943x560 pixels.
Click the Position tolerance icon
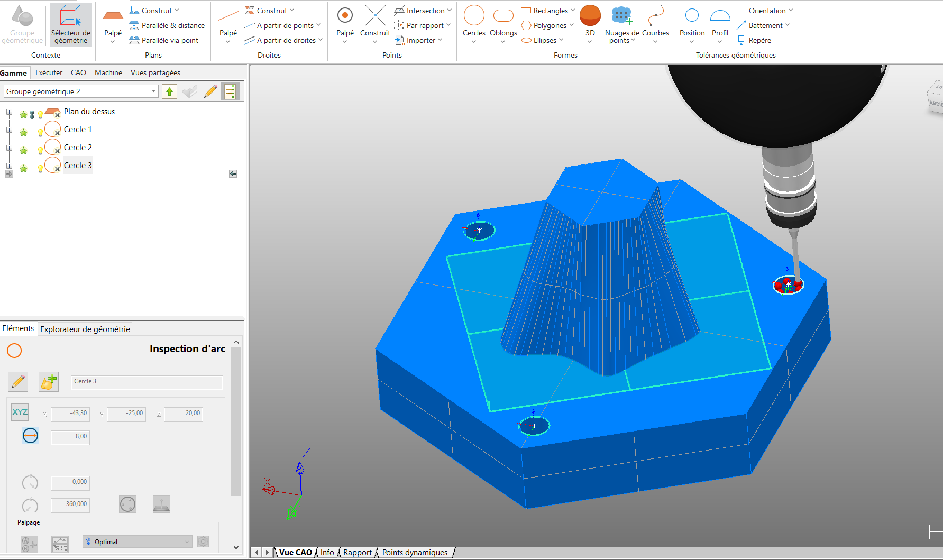pyautogui.click(x=692, y=16)
